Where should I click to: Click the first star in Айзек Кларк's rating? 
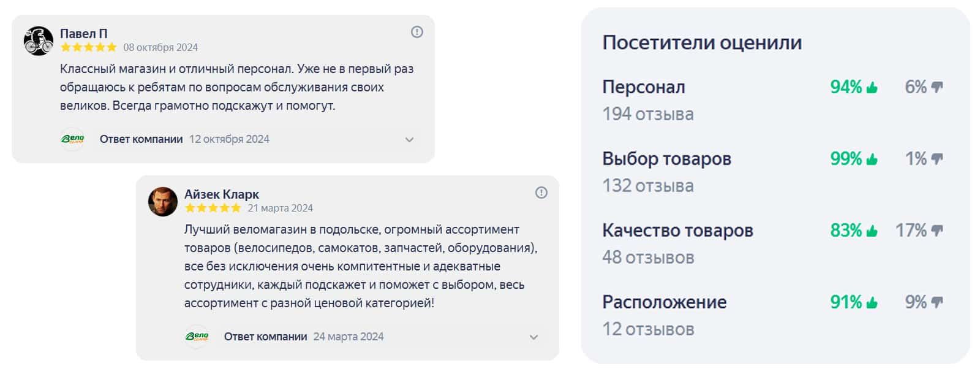(190, 208)
